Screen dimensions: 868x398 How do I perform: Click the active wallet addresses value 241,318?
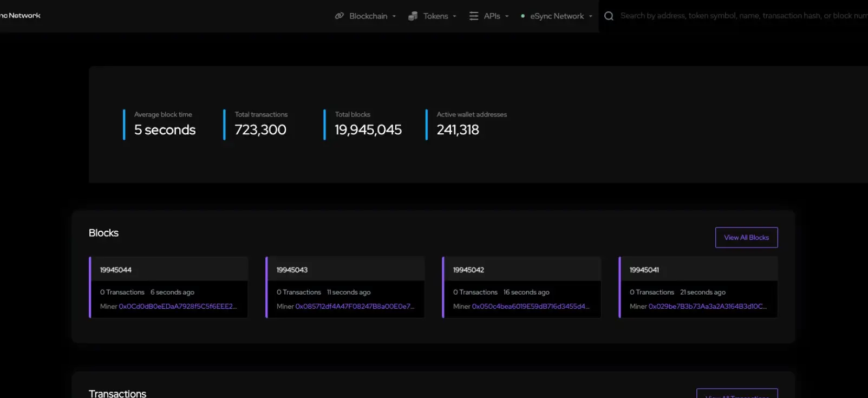[458, 130]
